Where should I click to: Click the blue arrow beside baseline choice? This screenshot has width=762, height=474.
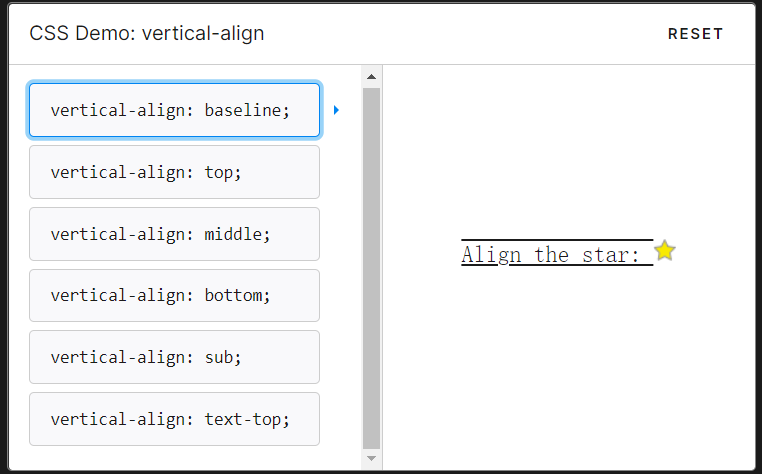336,110
